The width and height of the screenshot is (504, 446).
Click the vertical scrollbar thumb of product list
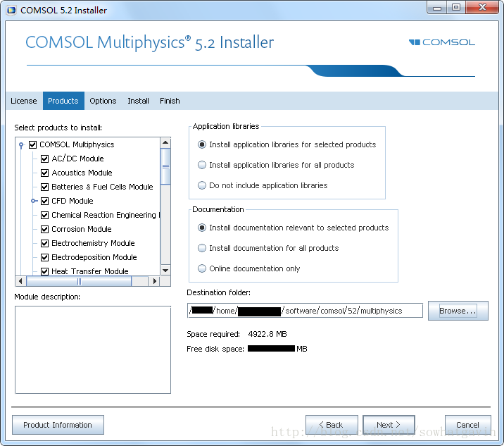click(165, 166)
